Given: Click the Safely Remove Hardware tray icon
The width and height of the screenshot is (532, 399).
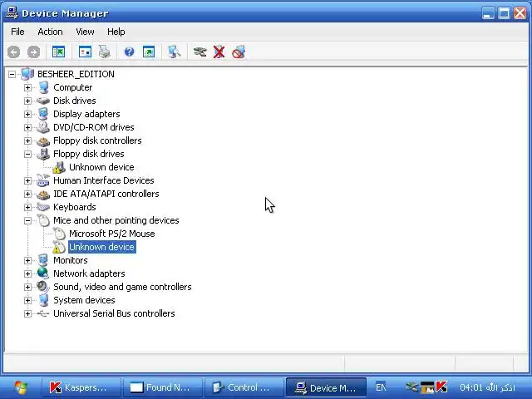Looking at the screenshot, I should (x=412, y=387).
